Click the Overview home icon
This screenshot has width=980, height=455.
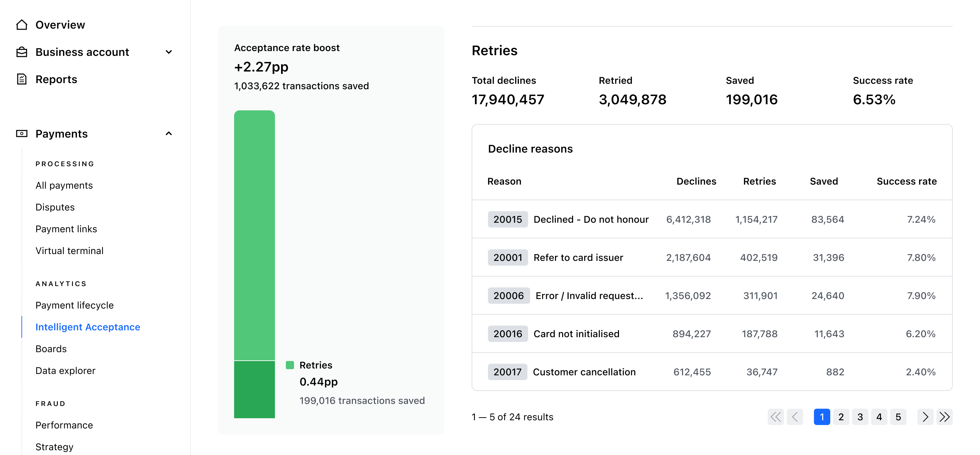22,25
